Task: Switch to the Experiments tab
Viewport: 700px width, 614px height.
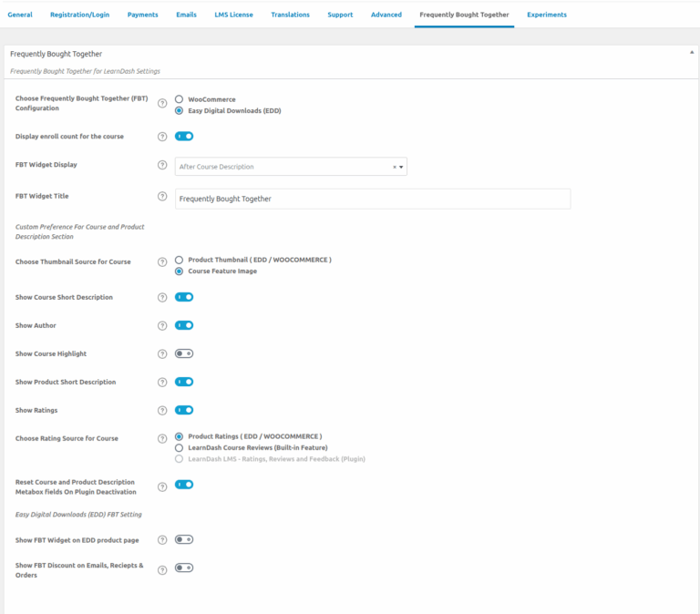Action: (547, 15)
